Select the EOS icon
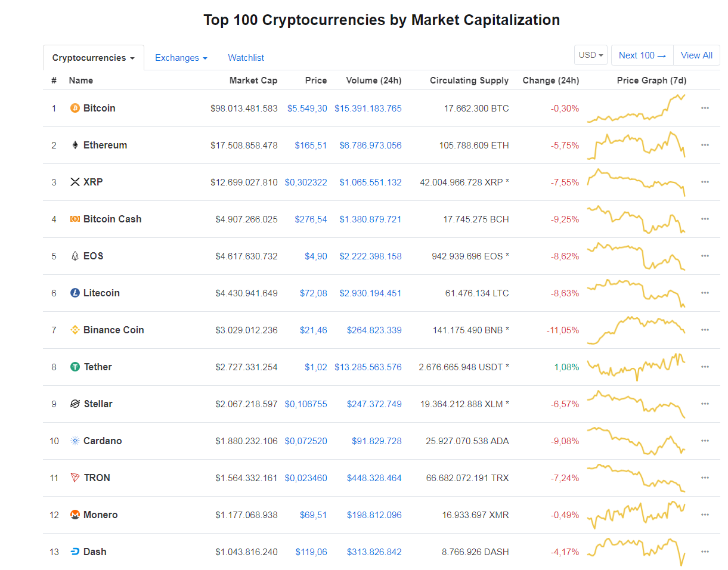Viewport: 728px width, 570px height. [x=74, y=256]
